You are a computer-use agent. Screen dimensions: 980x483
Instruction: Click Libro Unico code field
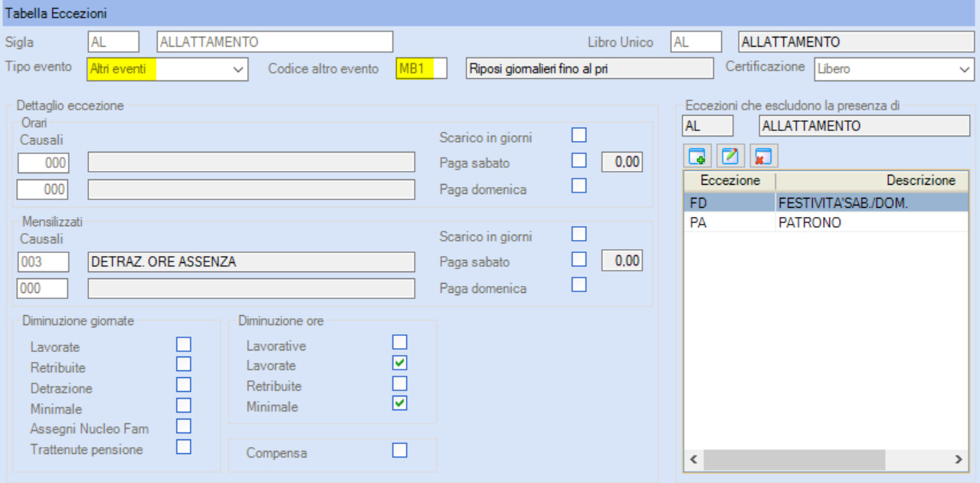point(696,41)
